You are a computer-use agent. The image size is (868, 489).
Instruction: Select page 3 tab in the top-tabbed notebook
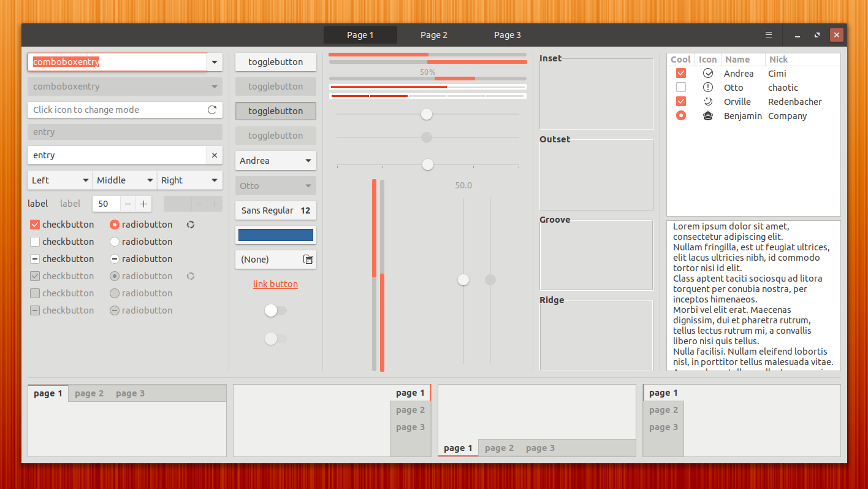click(x=130, y=394)
